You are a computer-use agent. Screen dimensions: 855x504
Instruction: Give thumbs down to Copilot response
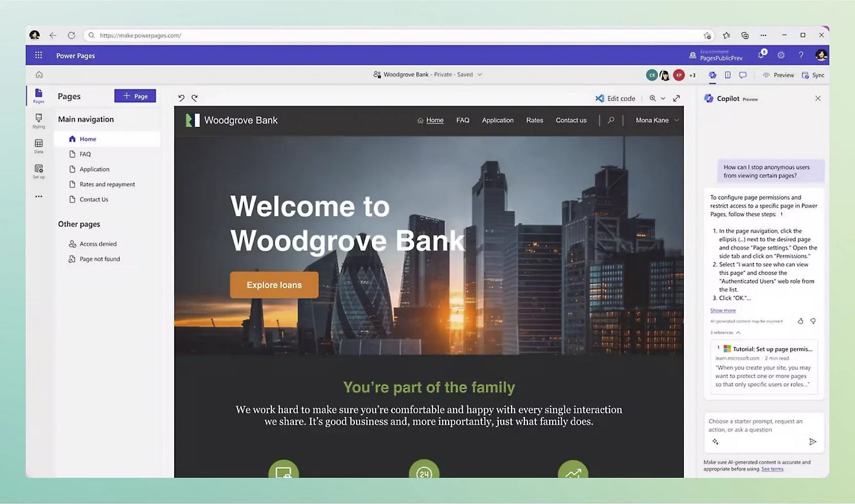point(813,321)
